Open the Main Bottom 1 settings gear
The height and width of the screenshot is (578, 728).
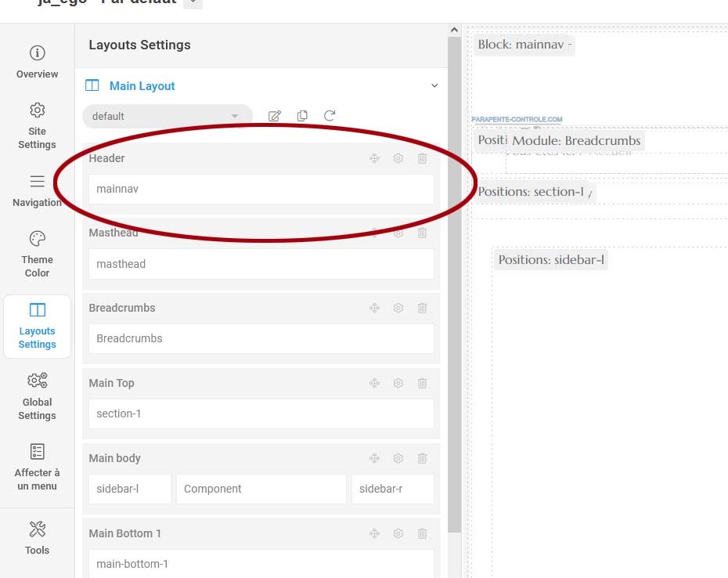point(398,534)
